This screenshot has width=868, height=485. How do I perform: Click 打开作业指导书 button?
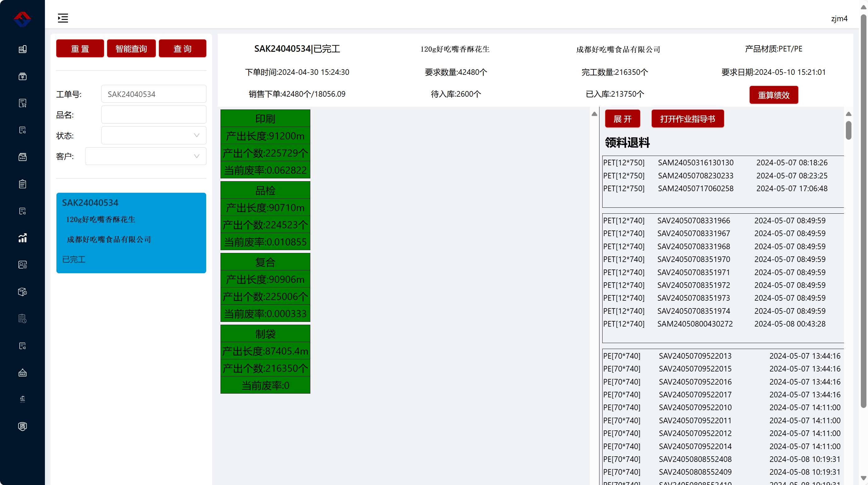click(x=687, y=119)
